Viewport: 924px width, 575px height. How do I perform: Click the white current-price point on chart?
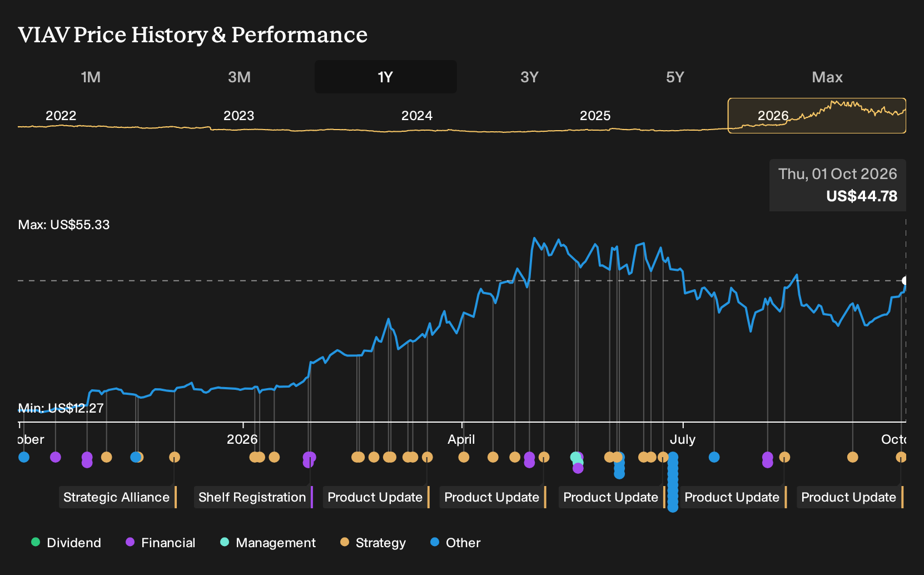pos(905,281)
